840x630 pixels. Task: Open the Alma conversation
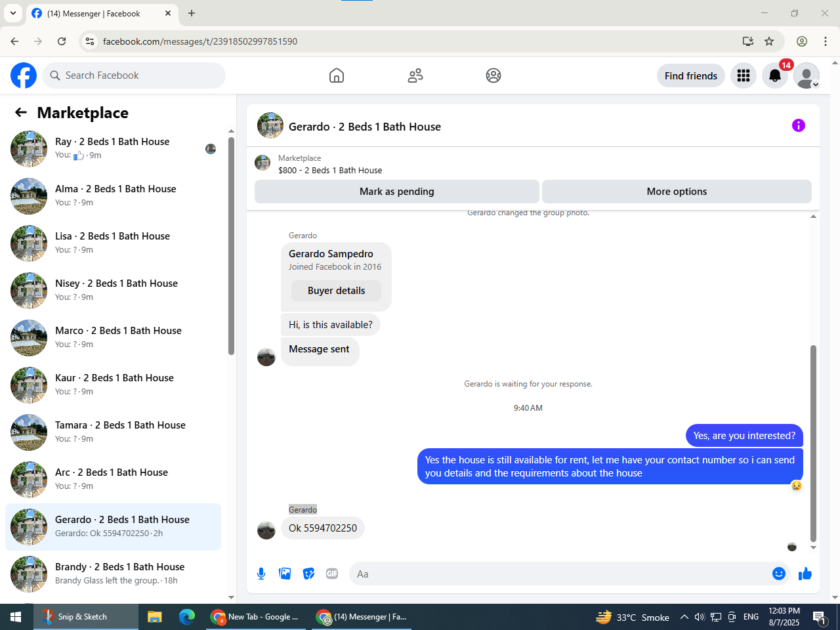click(x=113, y=196)
